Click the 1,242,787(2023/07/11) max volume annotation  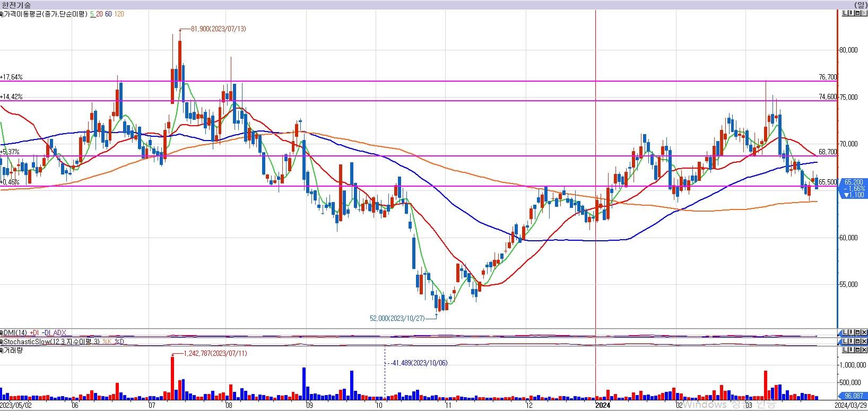[215, 353]
